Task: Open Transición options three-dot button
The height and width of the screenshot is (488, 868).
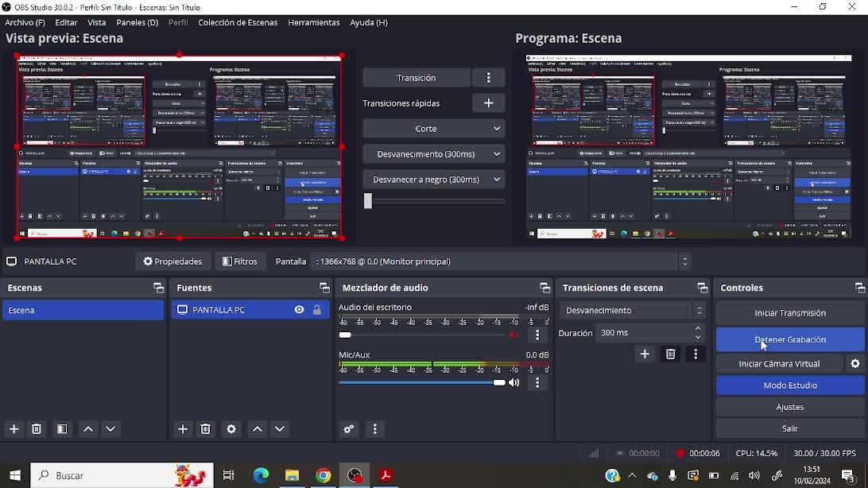Action: [488, 77]
